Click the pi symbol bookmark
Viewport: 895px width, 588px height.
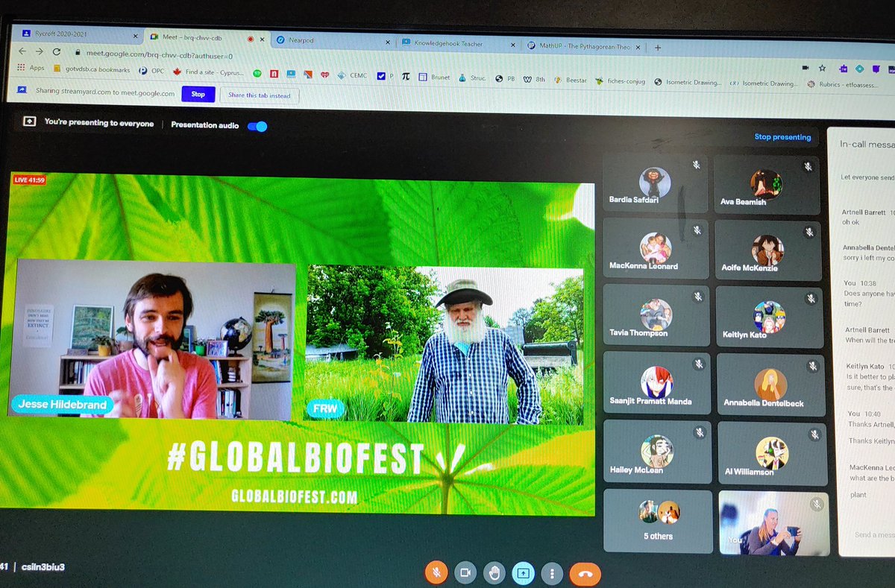[x=406, y=76]
